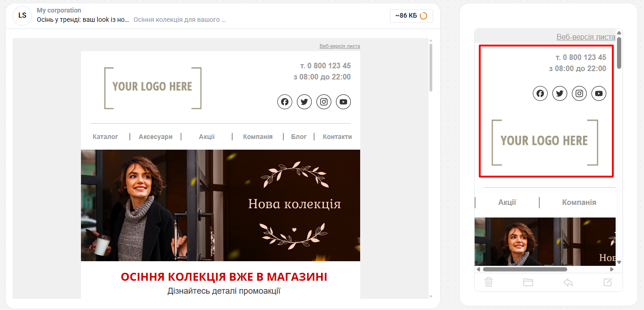Click the mobile preview horizontal scrollbar

[x=525, y=269]
